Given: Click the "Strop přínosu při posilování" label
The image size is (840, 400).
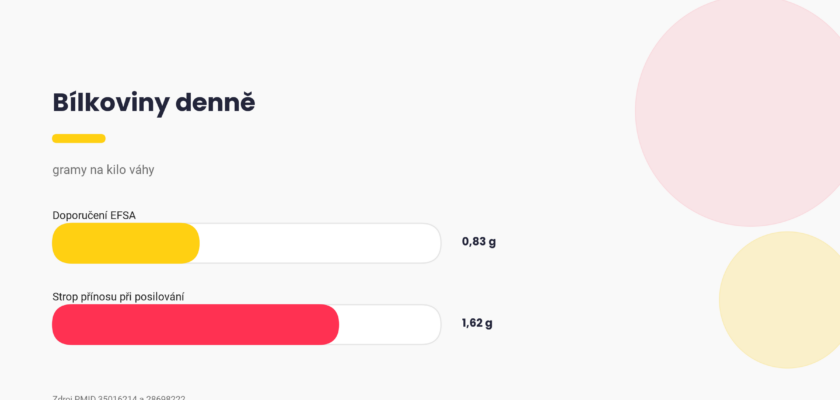Looking at the screenshot, I should [118, 297].
